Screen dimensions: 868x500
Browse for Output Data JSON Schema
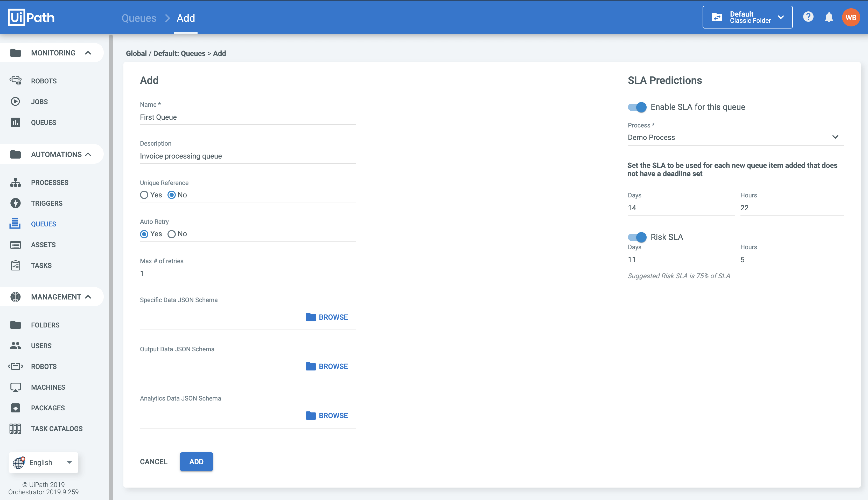click(326, 366)
